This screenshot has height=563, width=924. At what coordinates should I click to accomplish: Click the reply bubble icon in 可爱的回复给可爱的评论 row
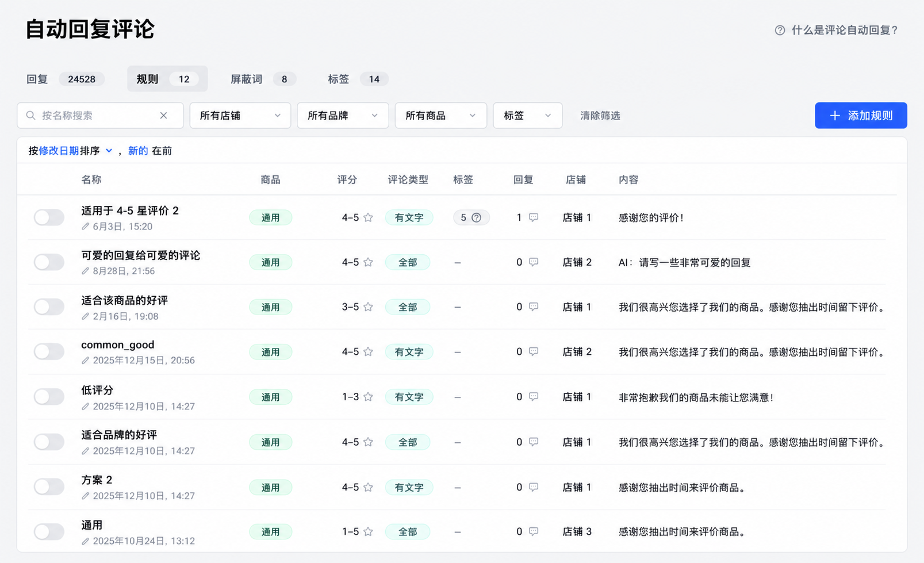(x=534, y=262)
